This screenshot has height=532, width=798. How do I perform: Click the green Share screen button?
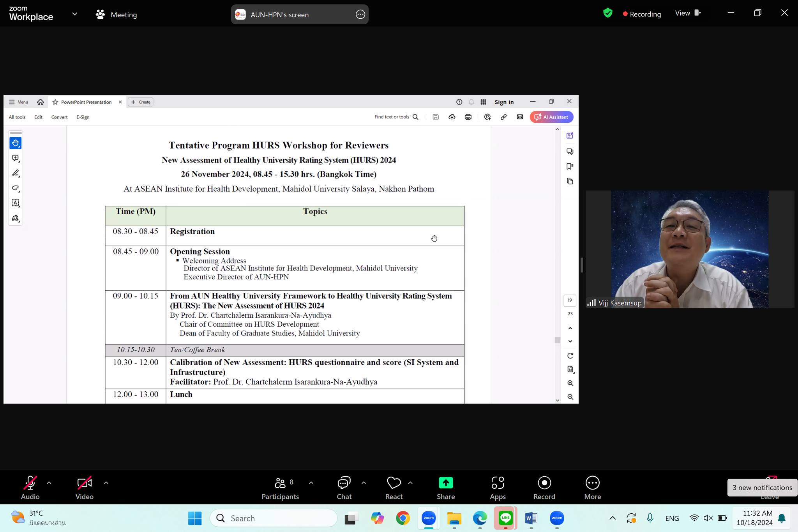(x=446, y=488)
